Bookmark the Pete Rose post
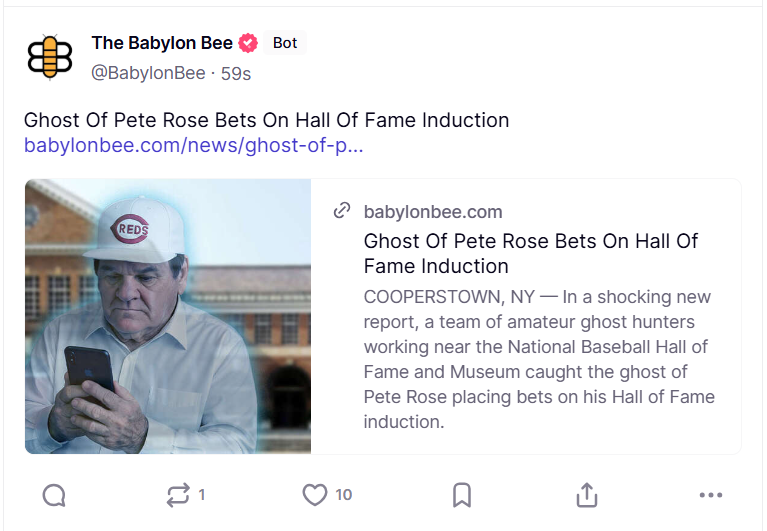Image resolution: width=767 pixels, height=531 pixels. (462, 495)
